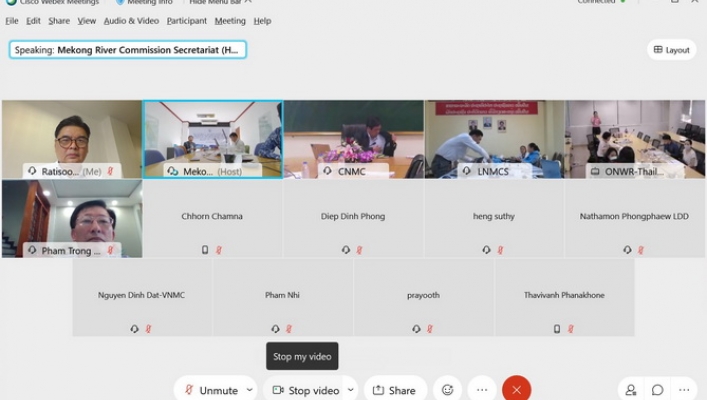The height and width of the screenshot is (400, 707).
Task: Click headset icon on LNMCS tile
Action: (467, 171)
